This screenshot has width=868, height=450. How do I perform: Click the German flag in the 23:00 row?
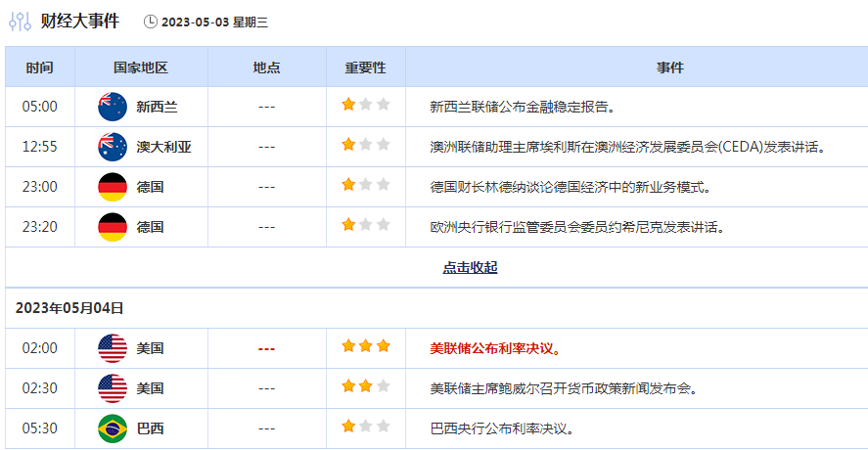pos(113,187)
